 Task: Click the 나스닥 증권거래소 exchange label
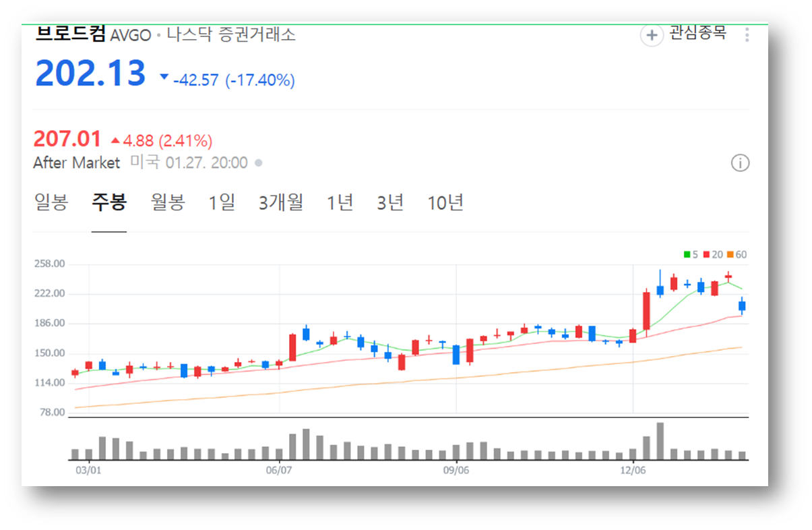pos(231,35)
